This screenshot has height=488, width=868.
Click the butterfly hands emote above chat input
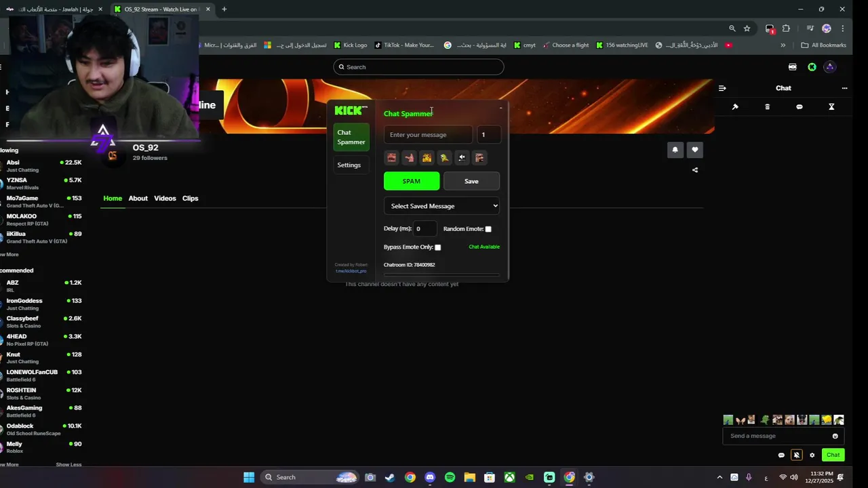point(740,420)
